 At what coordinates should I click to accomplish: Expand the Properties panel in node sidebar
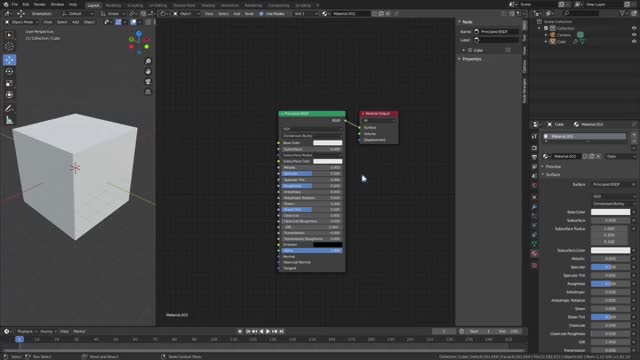(x=460, y=59)
